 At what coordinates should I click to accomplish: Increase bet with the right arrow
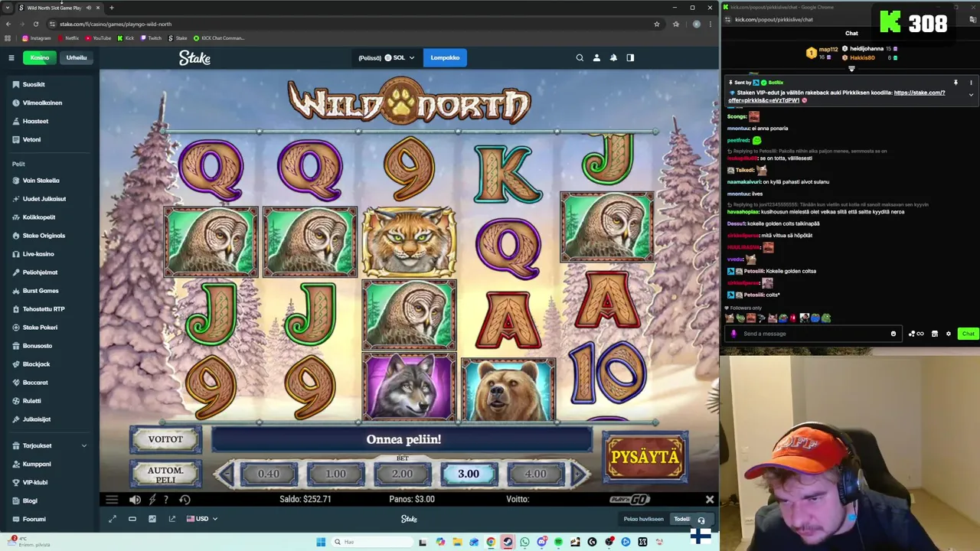[580, 474]
